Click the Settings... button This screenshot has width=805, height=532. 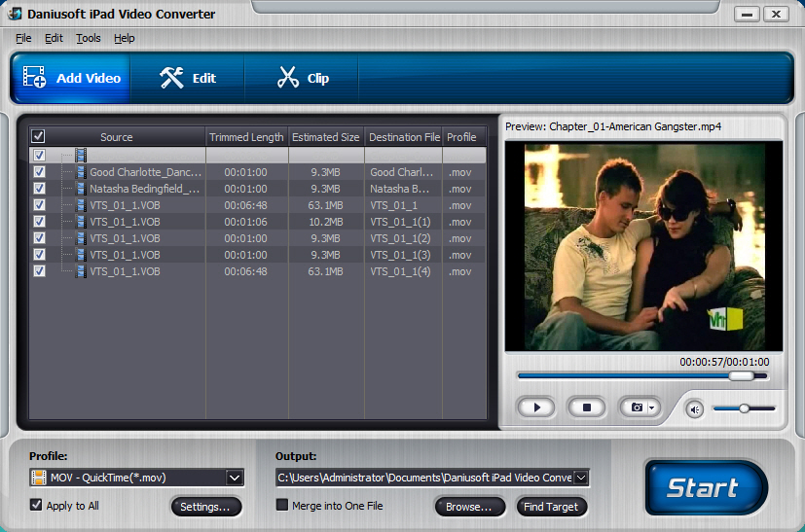(205, 507)
